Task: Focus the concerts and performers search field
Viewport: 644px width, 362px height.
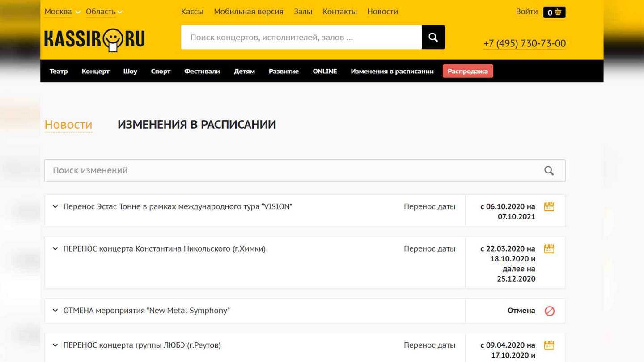Action: tap(301, 37)
